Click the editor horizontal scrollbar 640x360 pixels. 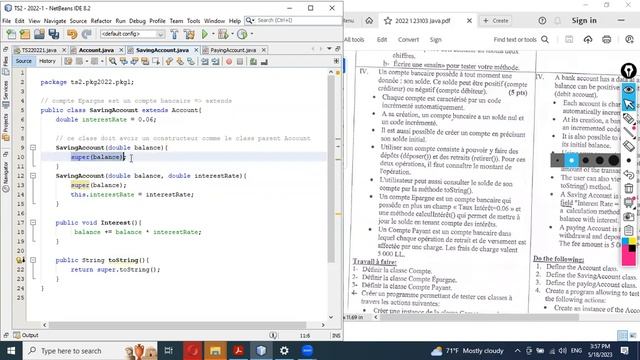click(178, 325)
